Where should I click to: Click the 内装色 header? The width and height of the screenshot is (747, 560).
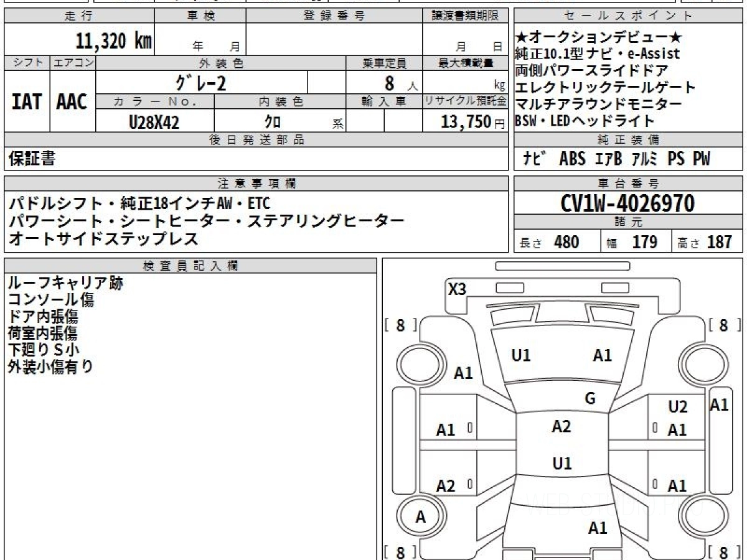(x=280, y=101)
